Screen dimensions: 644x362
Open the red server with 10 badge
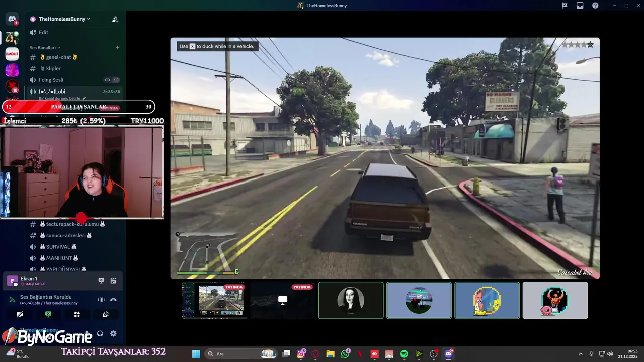[12, 86]
